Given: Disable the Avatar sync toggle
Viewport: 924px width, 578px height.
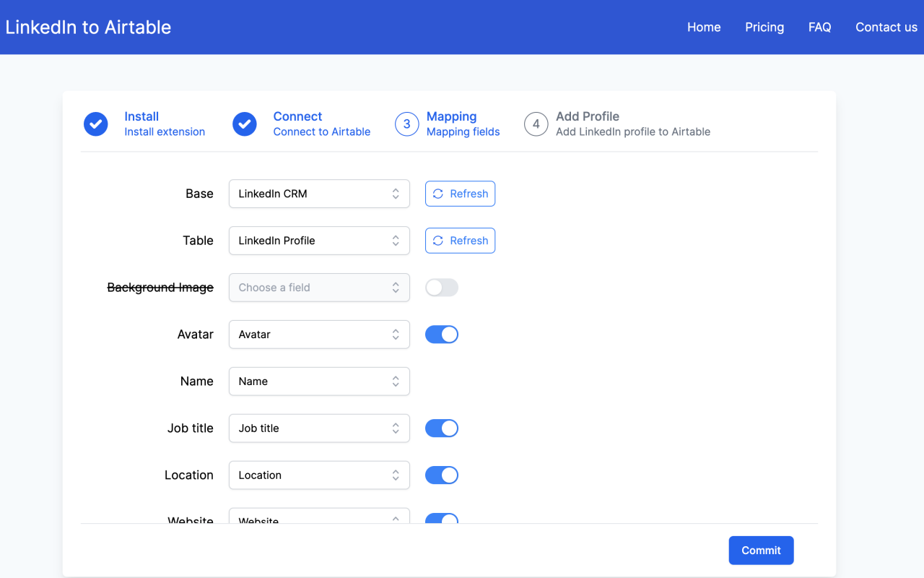Looking at the screenshot, I should (441, 334).
